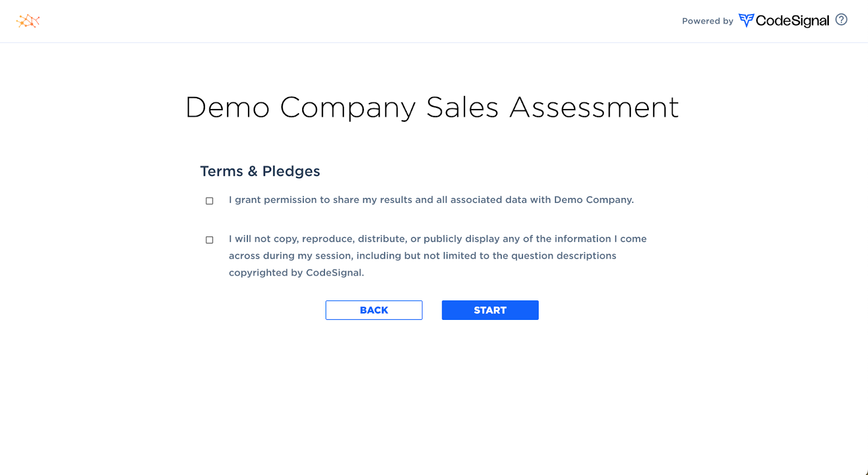Click the line "across during my session"
Viewport: 868px width, 475px height.
click(423, 256)
